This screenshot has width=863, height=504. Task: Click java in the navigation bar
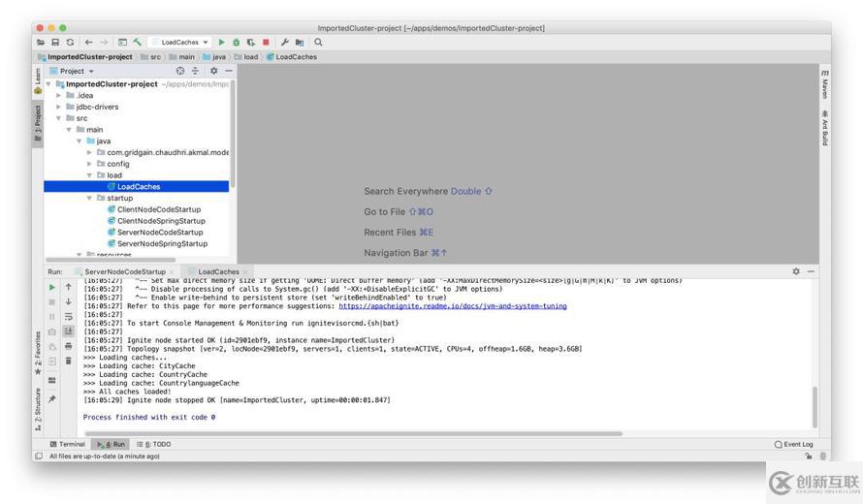(214, 56)
